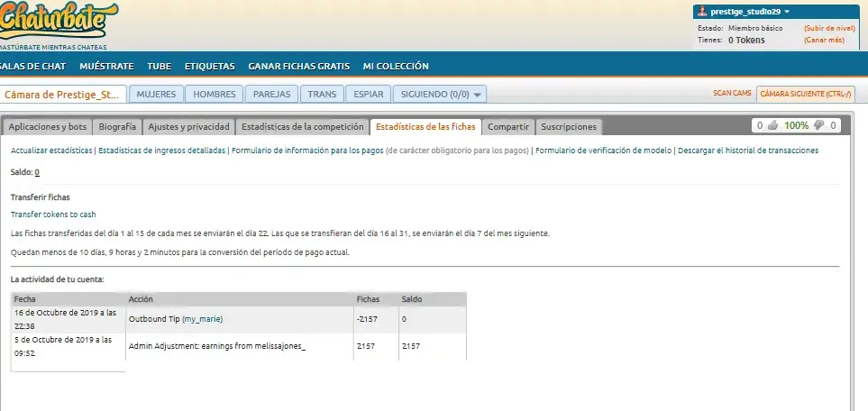Select the Cámara de Prestige_St... tab
Screen dimensions: 868x411
point(63,94)
